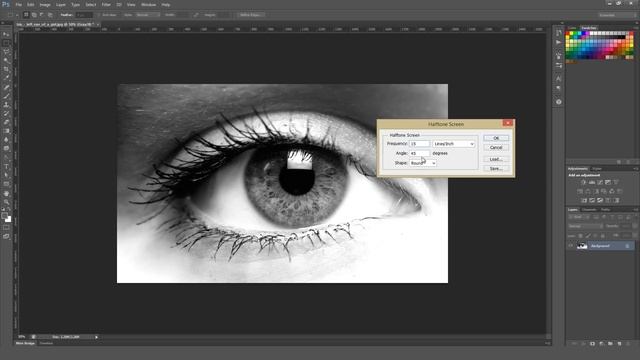Add a Levels adjustment
This screenshot has height=360, width=640.
[x=592, y=182]
